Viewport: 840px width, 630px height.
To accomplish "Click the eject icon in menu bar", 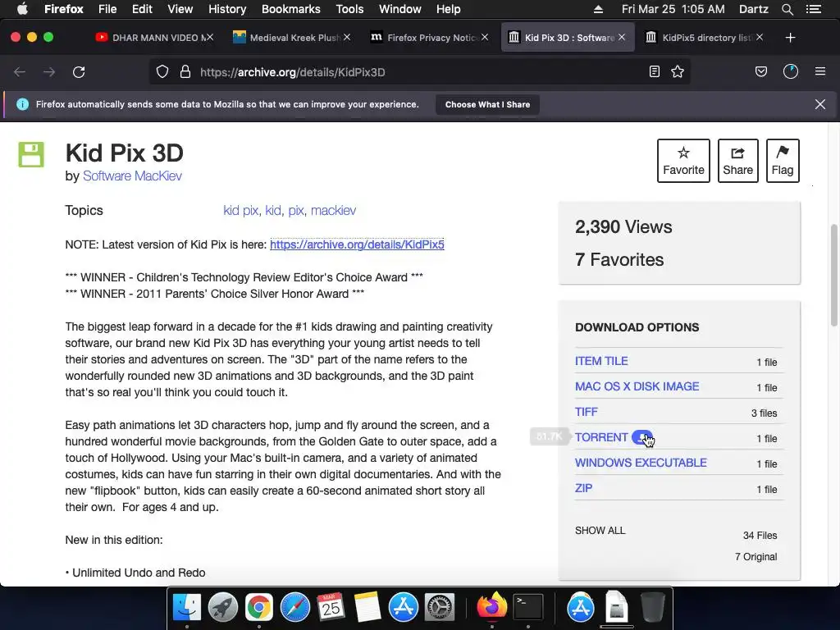I will pos(598,9).
